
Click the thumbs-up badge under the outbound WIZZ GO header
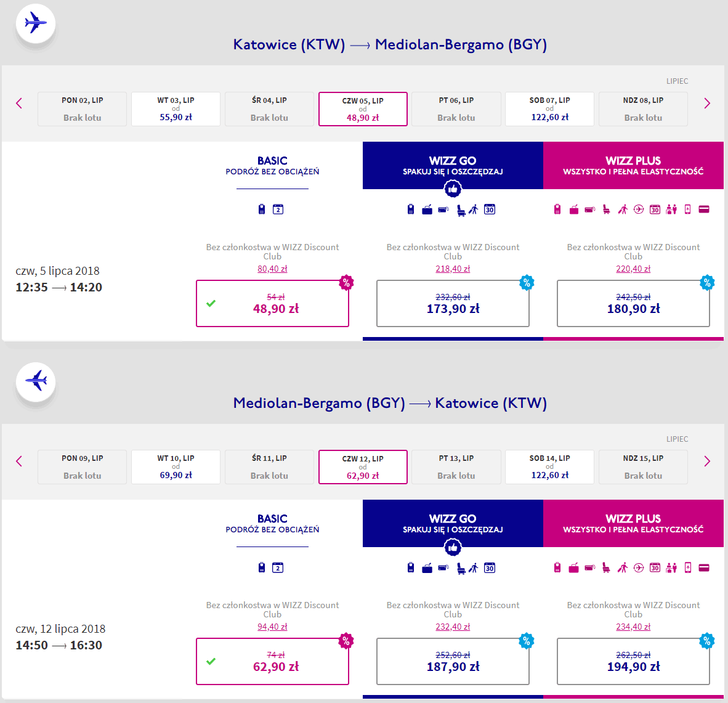(453, 189)
